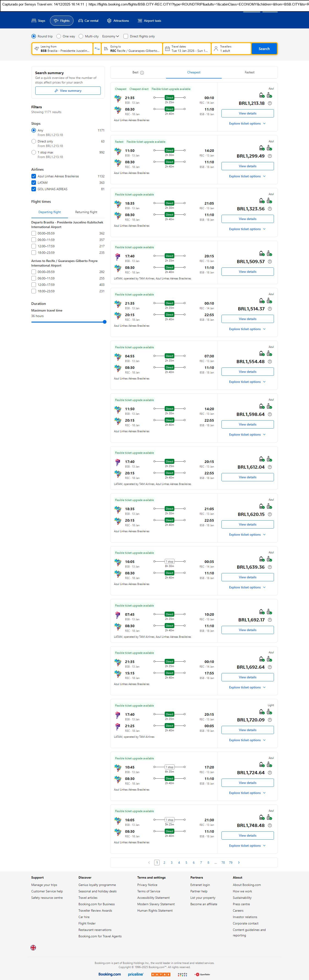This screenshot has height=980, width=309.
Task: Click the UK flag language icon in the footer
Action: [33, 947]
